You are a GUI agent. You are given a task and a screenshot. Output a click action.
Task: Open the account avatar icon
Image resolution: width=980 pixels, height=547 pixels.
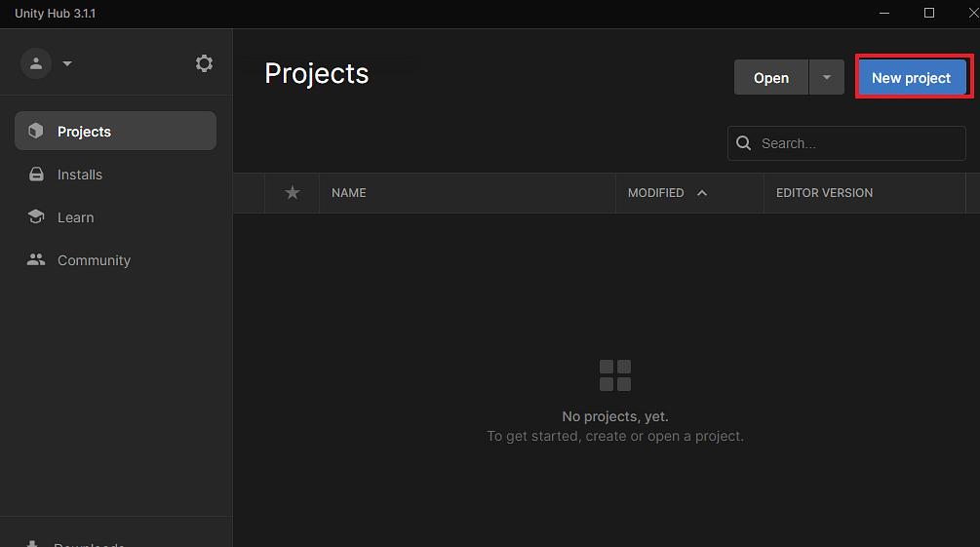pos(36,63)
